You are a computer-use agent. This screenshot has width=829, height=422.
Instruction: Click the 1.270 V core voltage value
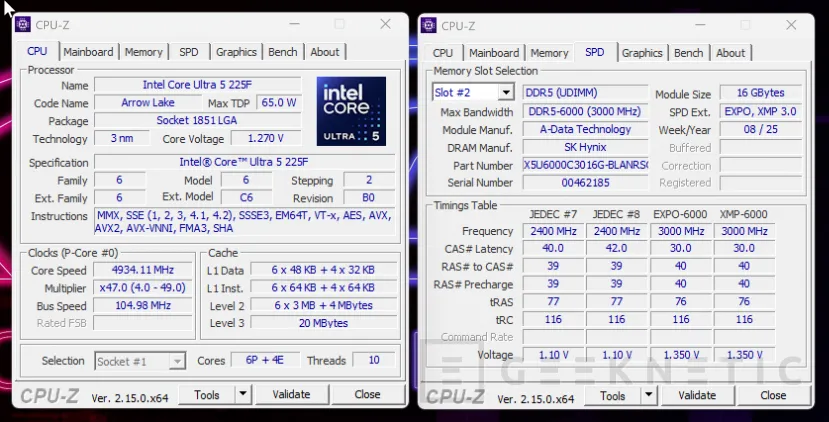coord(266,139)
